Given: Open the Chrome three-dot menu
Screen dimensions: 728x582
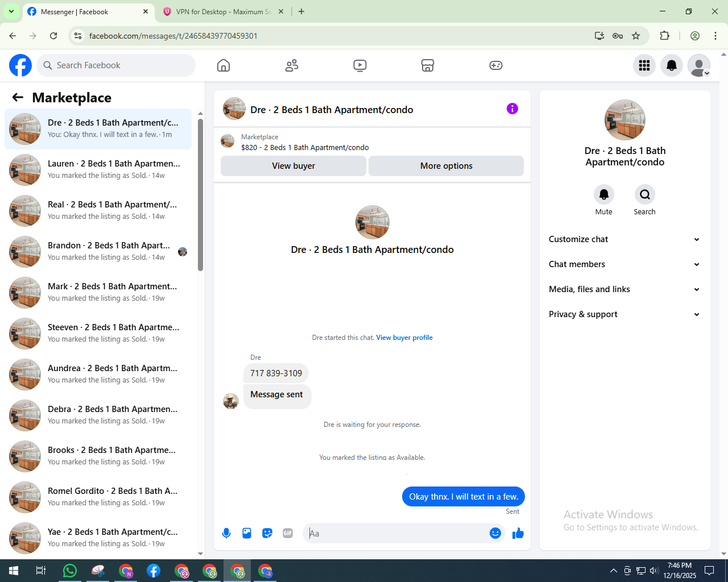Looking at the screenshot, I should [715, 36].
